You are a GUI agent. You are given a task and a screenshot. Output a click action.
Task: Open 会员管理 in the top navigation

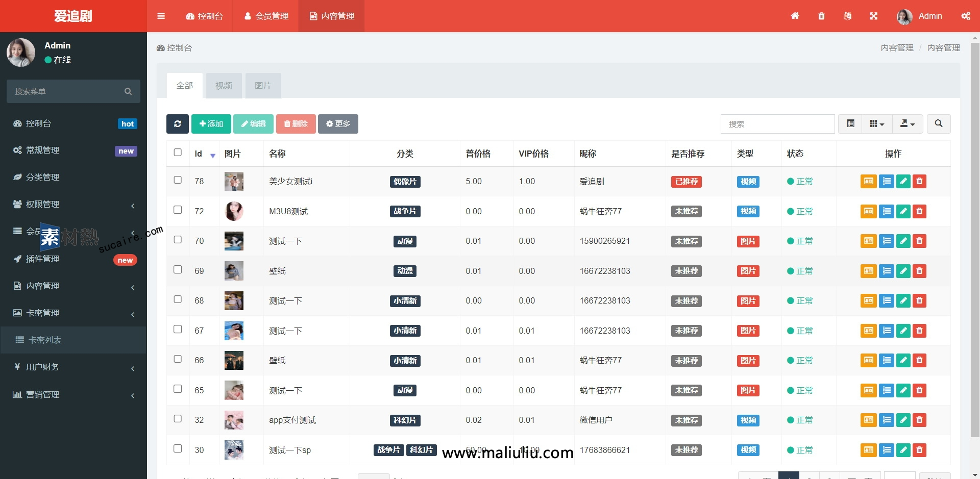pyautogui.click(x=265, y=16)
